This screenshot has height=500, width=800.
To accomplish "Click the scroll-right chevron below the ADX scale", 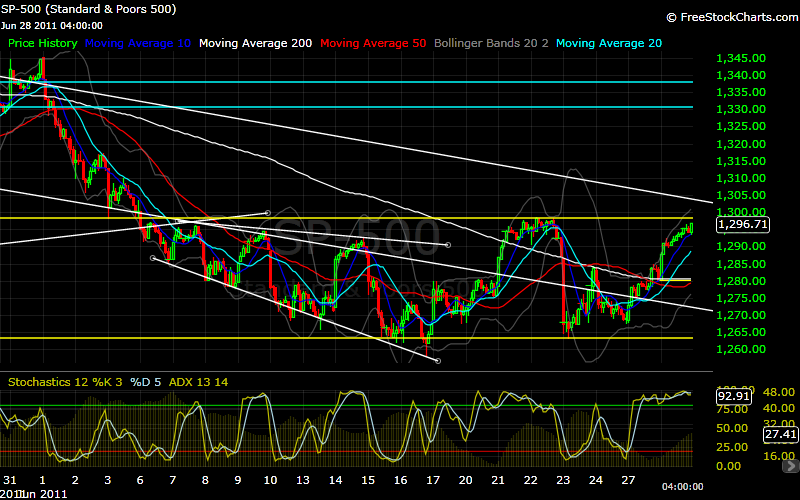I will pos(792,465).
